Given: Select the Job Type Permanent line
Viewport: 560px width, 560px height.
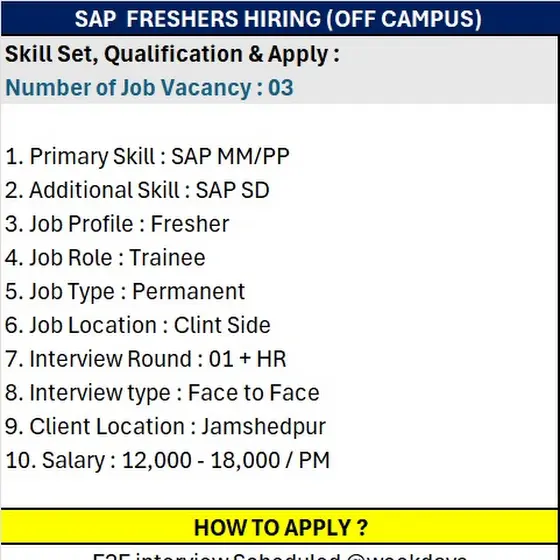Looking at the screenshot, I should (x=125, y=291).
